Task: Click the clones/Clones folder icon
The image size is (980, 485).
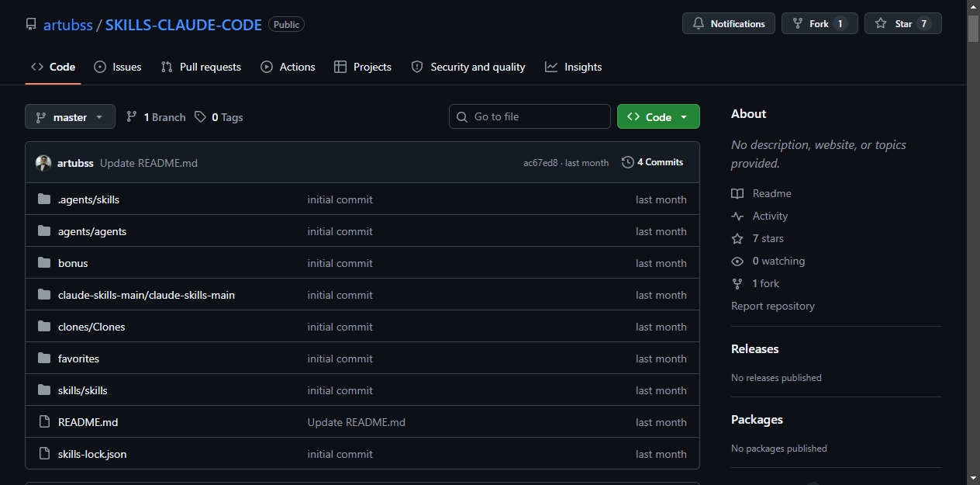Action: [44, 327]
